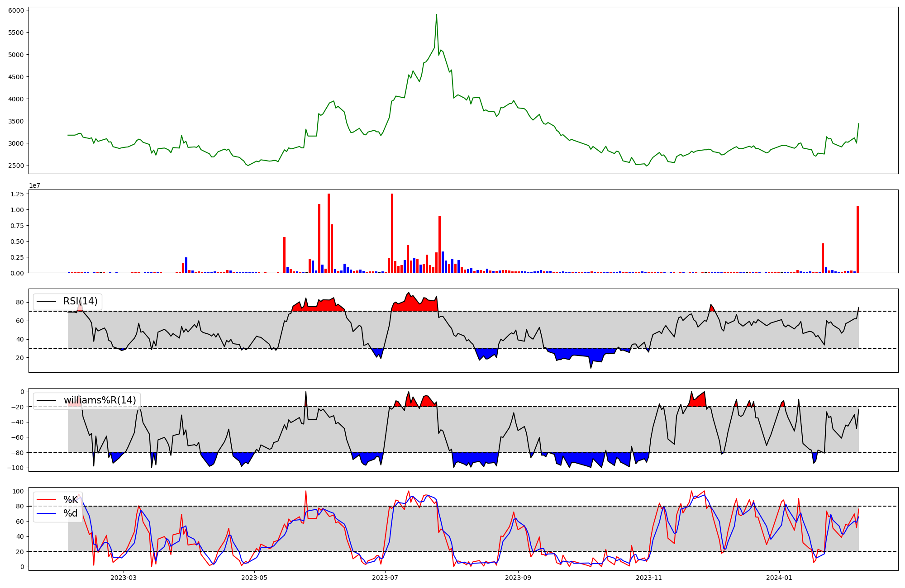Click the 1e7 volume axis scale label

[34, 185]
